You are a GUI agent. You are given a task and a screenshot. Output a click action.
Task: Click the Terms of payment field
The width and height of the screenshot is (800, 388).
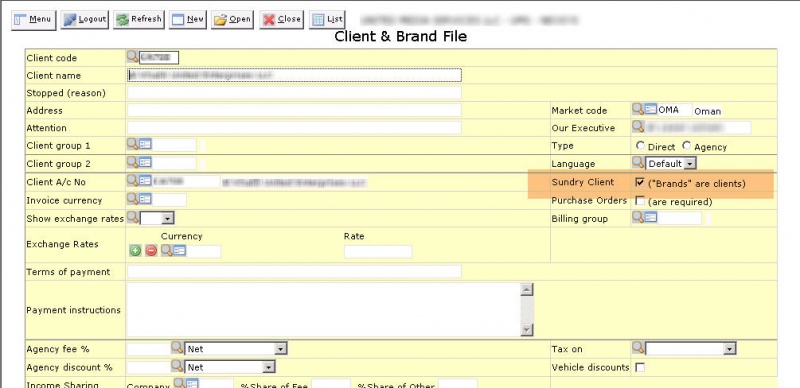294,272
